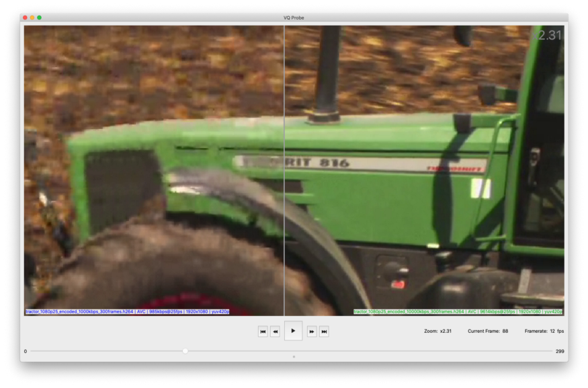Image resolution: width=588 pixels, height=388 pixels.
Task: Click the vertical split-view divider line
Action: (x=284, y=170)
